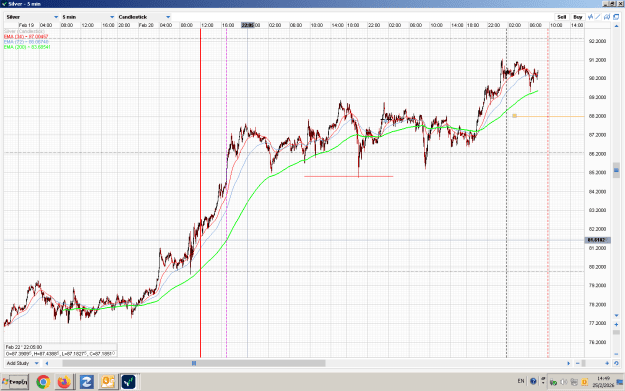Screen dimensions: 625x391
Task: Click the drawing tools icon next to the line tool
Action: click(x=607, y=17)
